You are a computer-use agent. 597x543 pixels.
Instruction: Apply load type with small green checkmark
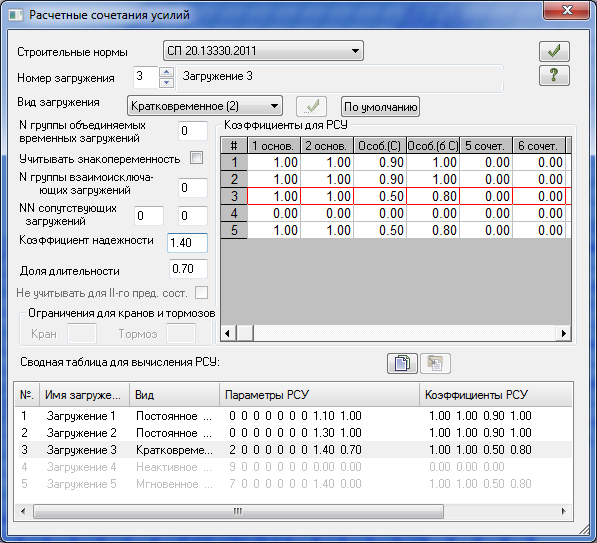(x=311, y=106)
